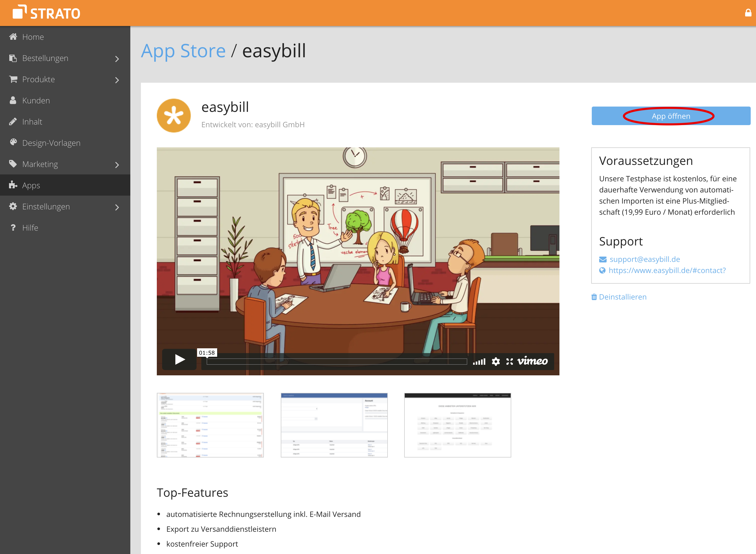Click the globe icon beside contact URL
Image resolution: width=756 pixels, height=554 pixels.
click(x=603, y=270)
